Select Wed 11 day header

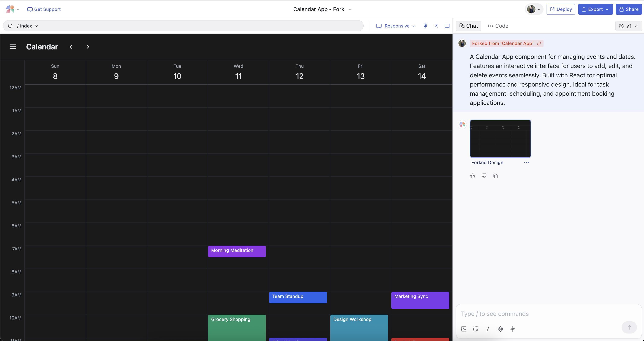[238, 72]
